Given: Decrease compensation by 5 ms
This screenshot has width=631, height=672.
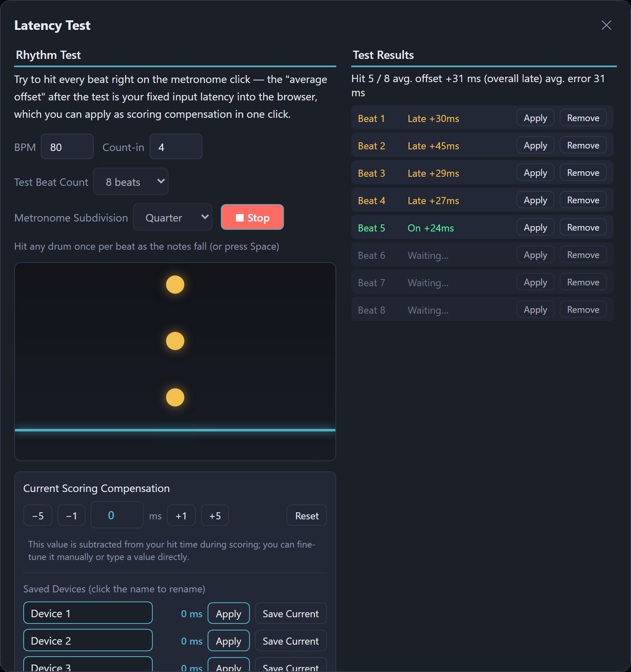Looking at the screenshot, I should (38, 515).
